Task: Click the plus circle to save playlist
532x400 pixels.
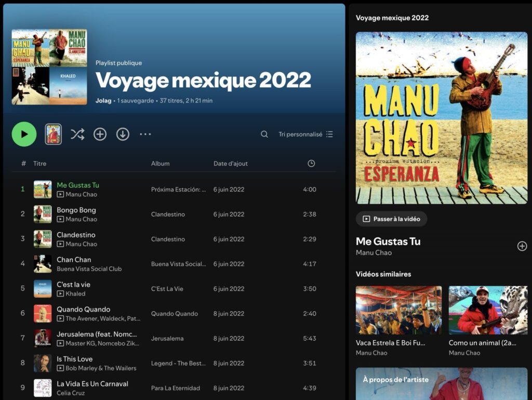Action: tap(100, 135)
